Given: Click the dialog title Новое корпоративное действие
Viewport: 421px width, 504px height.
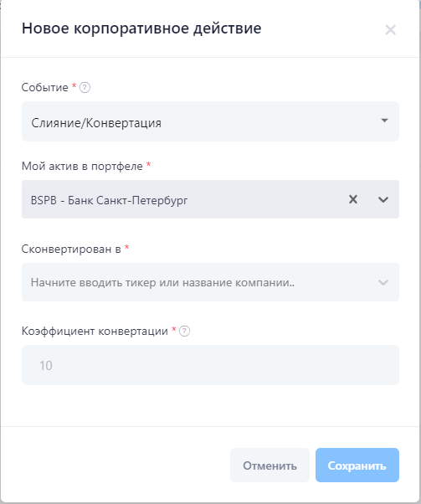Looking at the screenshot, I should point(141,28).
